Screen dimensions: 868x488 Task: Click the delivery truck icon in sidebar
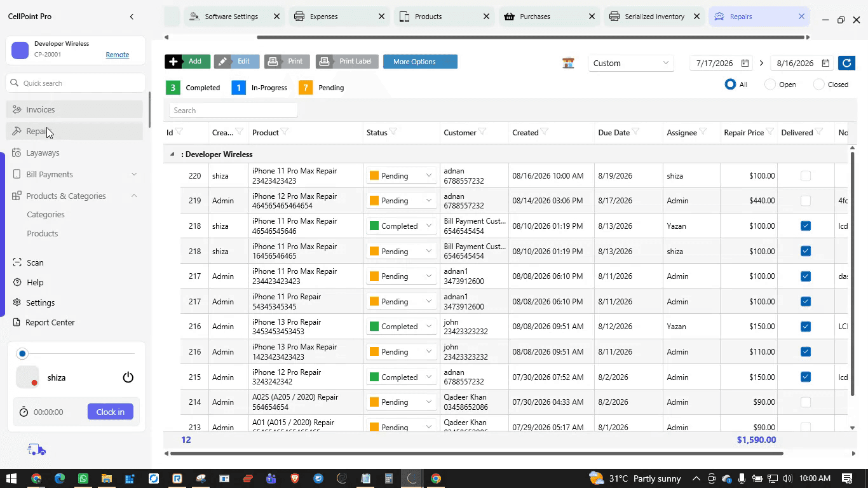(37, 450)
